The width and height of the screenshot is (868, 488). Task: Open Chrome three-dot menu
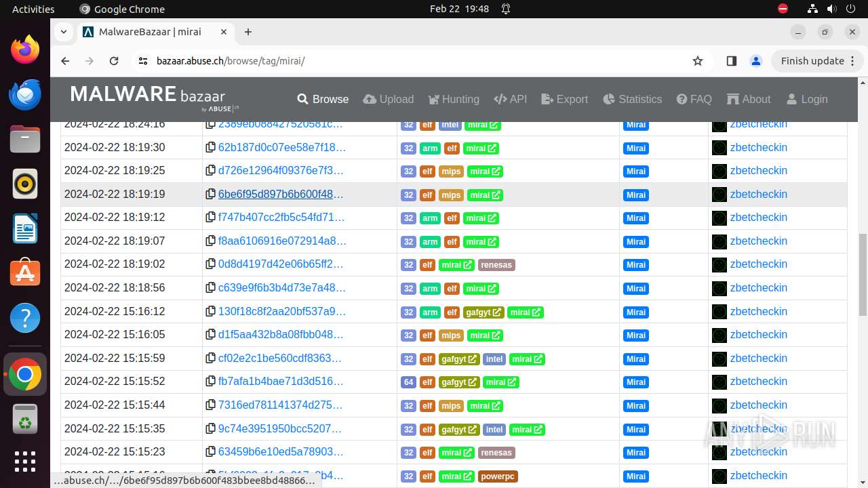854,61
